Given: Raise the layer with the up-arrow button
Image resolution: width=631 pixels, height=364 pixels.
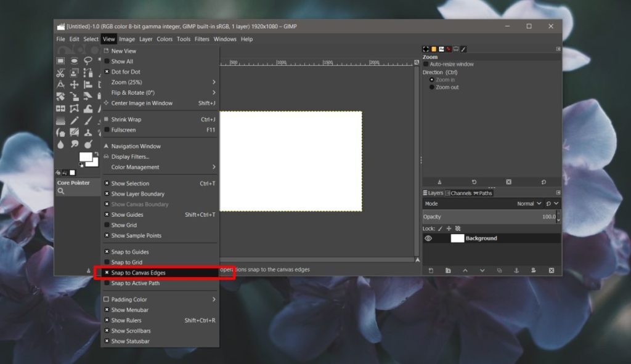Looking at the screenshot, I should [x=465, y=270].
